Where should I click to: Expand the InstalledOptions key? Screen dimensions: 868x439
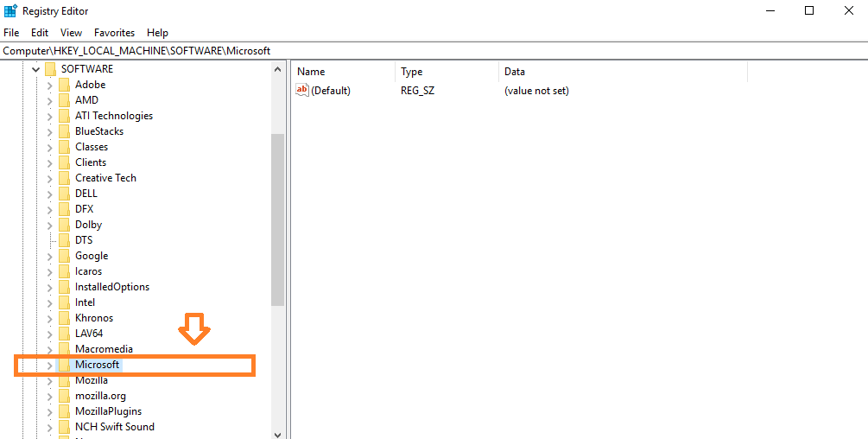pos(50,287)
